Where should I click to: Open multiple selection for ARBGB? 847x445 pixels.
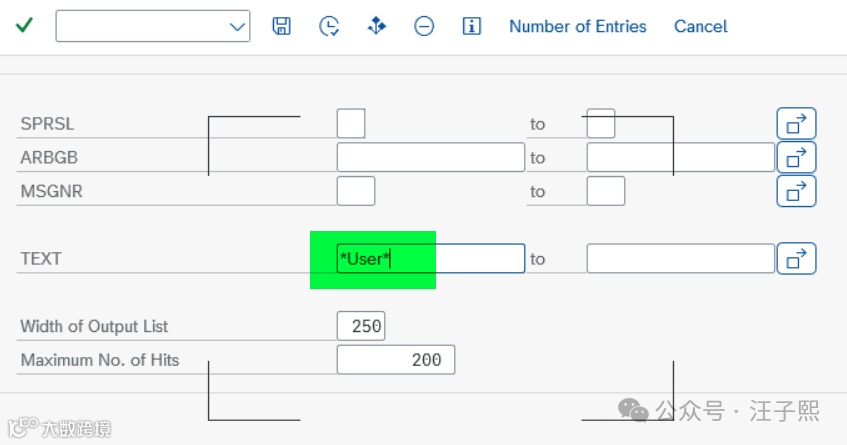pos(796,157)
